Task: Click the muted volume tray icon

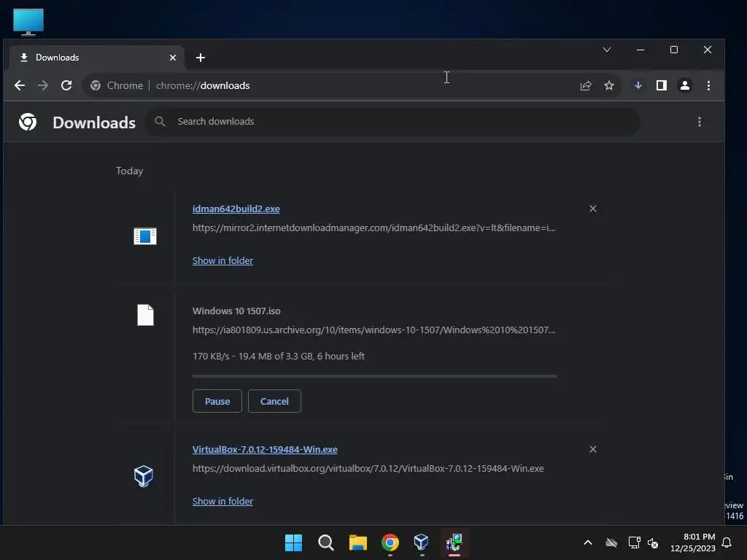Action: coord(653,542)
